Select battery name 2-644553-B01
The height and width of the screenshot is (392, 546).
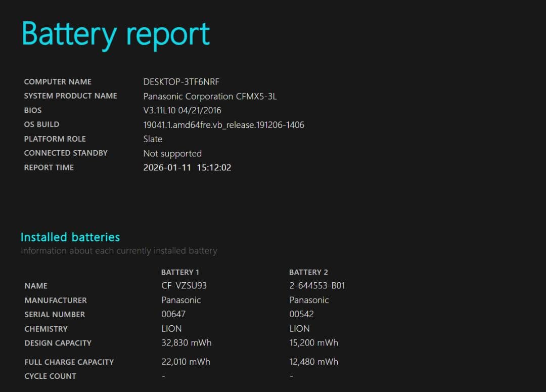[317, 286]
